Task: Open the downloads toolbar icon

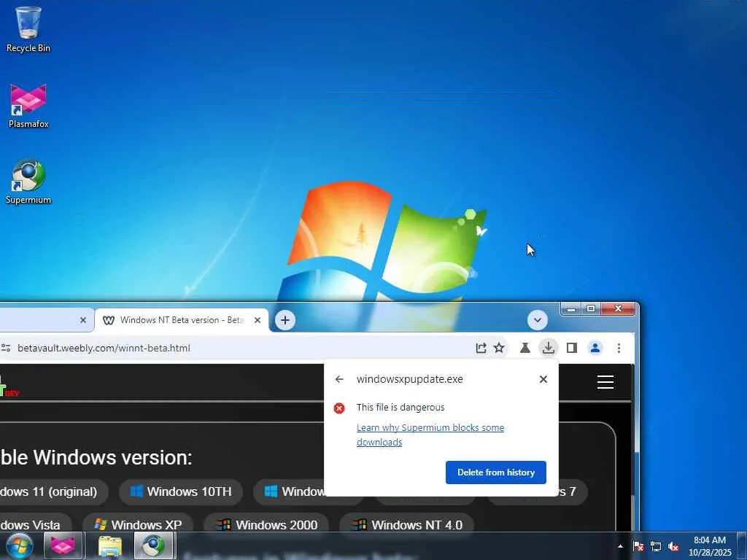Action: pyautogui.click(x=549, y=348)
